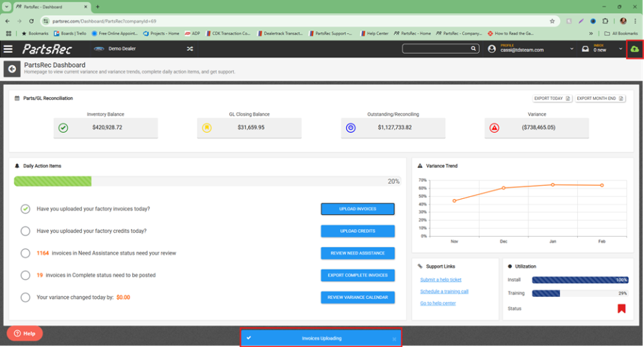Open the Chrome three-dot menu
644x347 pixels.
tap(635, 21)
